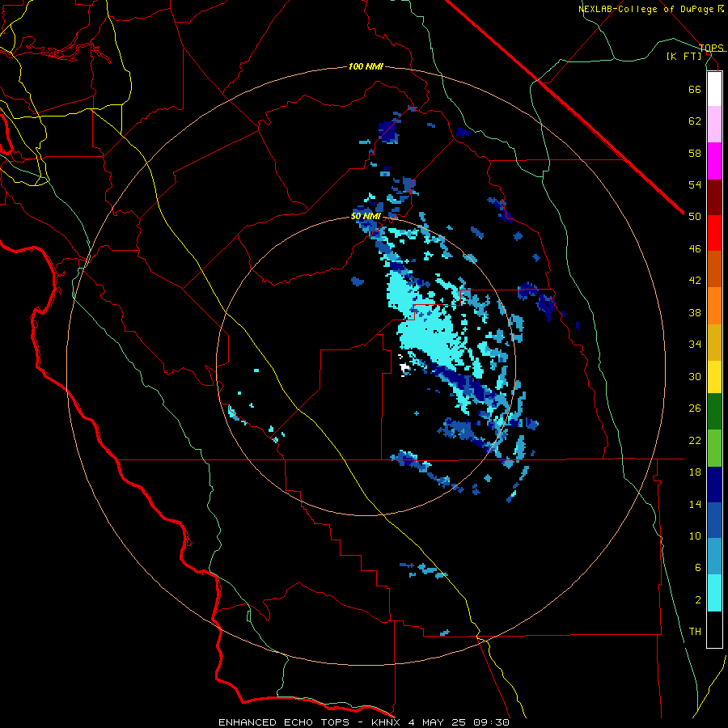The width and height of the screenshot is (728, 728).
Task: Click the TOPS legend title
Action: [711, 48]
